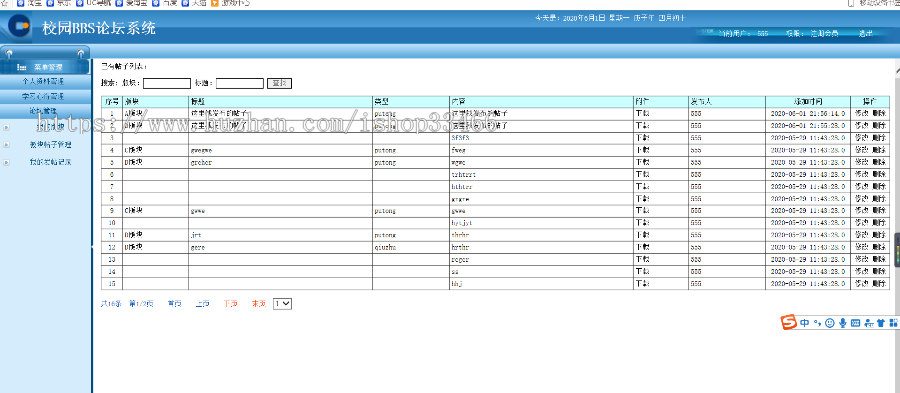Click the sidebar panel collapse handle
This screenshot has height=393, width=900.
point(91,246)
